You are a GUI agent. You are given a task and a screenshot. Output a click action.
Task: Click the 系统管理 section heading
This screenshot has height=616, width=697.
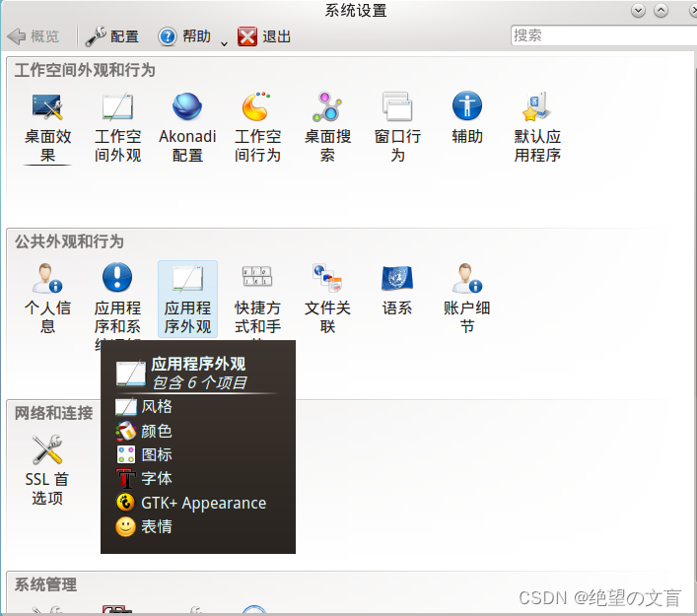click(x=45, y=584)
